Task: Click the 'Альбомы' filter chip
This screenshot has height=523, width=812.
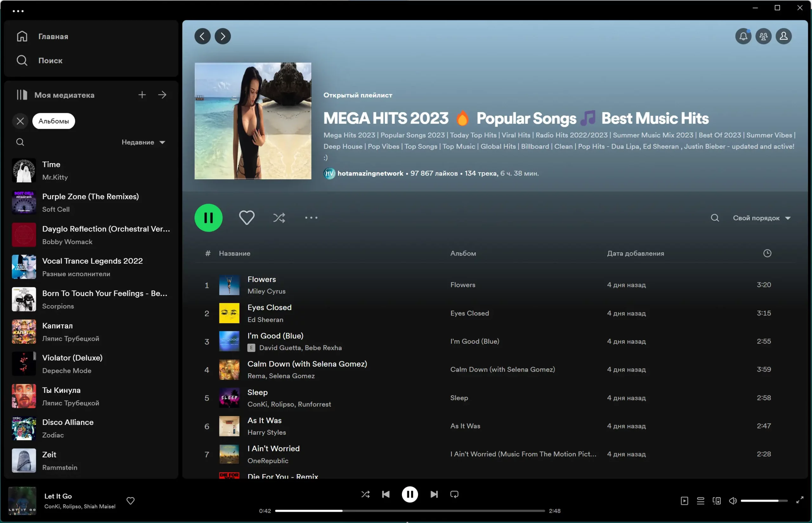Action: tap(54, 121)
